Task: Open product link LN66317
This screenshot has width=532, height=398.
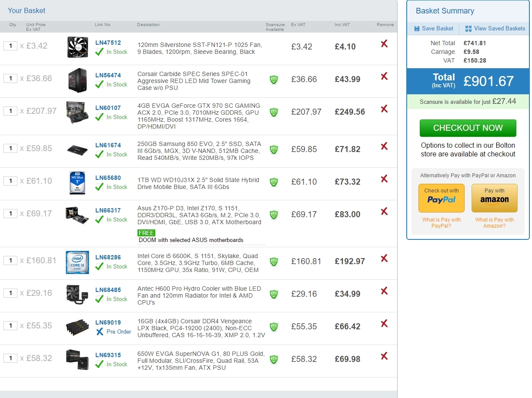Action: [x=108, y=210]
